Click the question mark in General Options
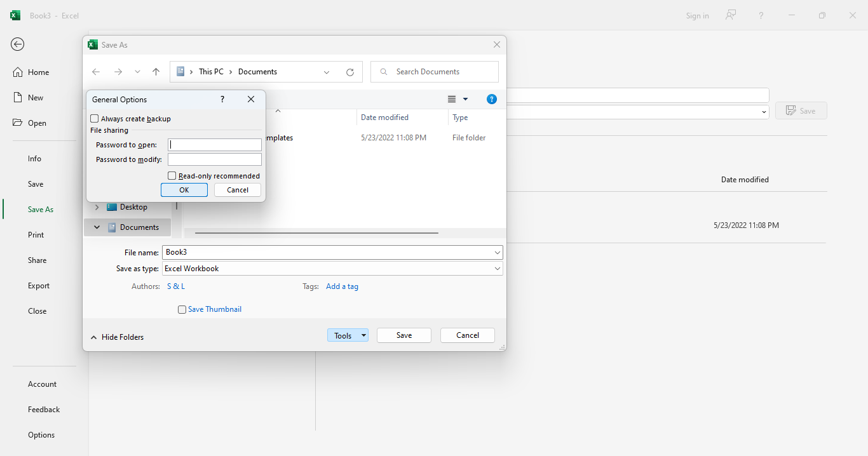Viewport: 868px width, 456px height. pyautogui.click(x=222, y=100)
